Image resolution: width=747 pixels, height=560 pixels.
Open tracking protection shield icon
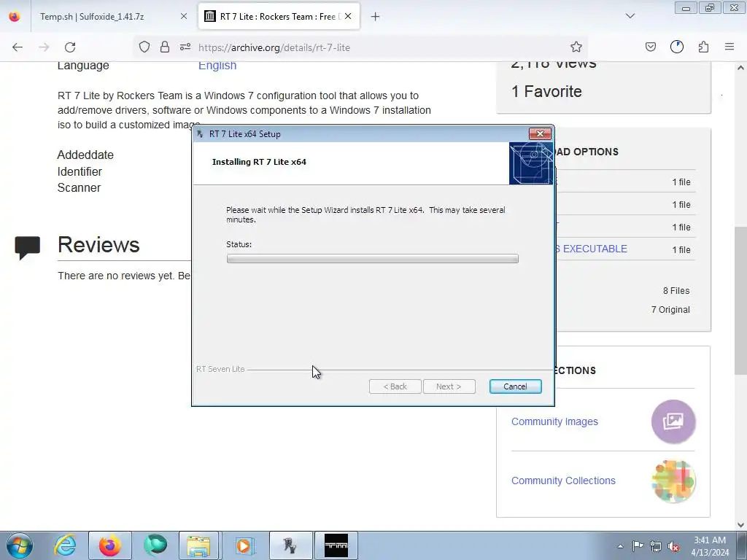click(144, 47)
